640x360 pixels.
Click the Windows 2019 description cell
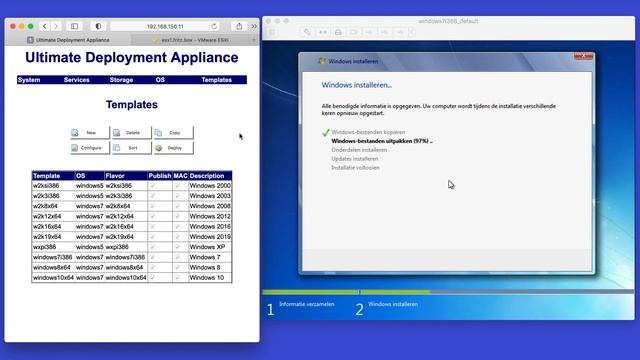210,237
